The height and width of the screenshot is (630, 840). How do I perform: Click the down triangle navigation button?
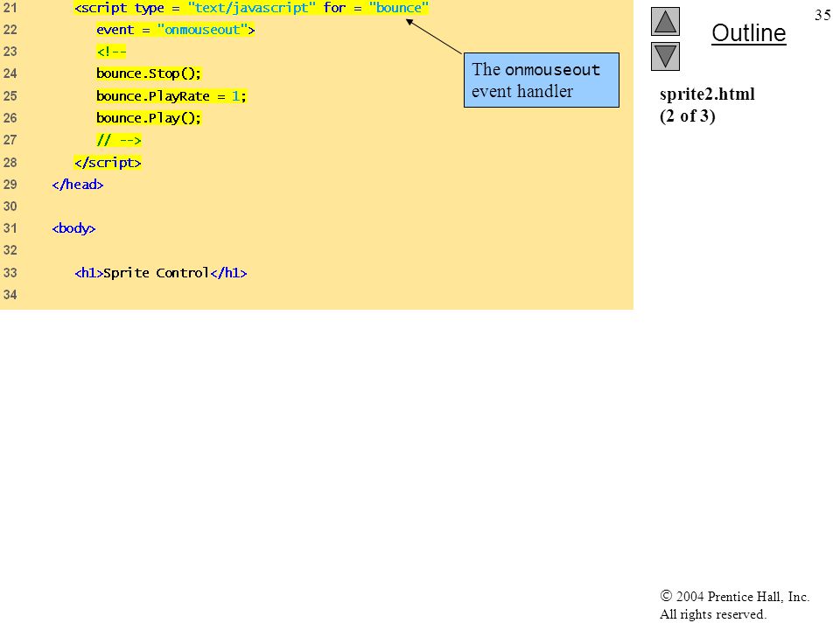(665, 56)
